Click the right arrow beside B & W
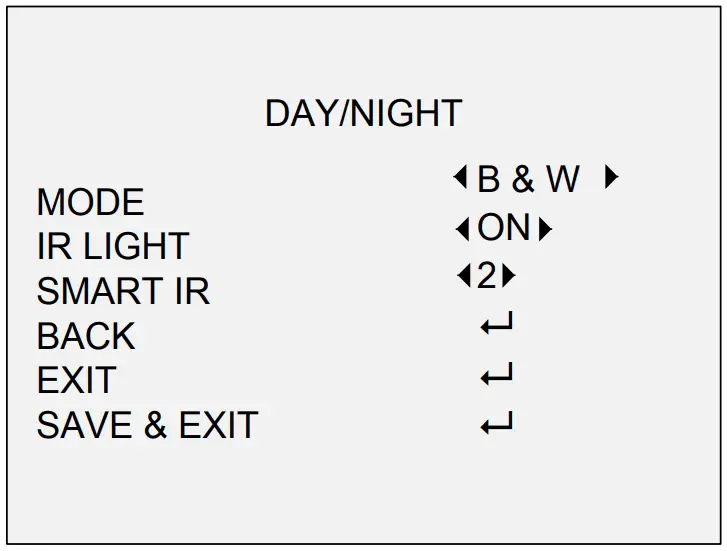 pos(611,179)
